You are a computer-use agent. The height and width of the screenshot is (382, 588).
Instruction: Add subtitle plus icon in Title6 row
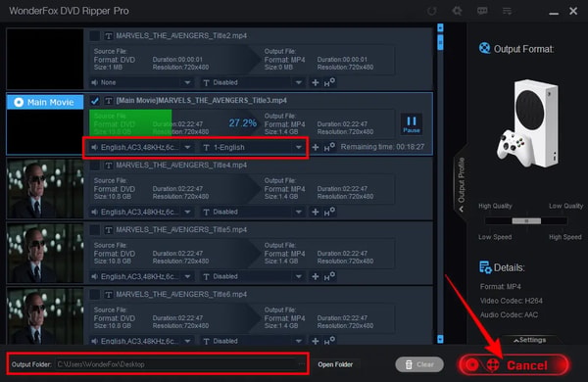(x=316, y=341)
